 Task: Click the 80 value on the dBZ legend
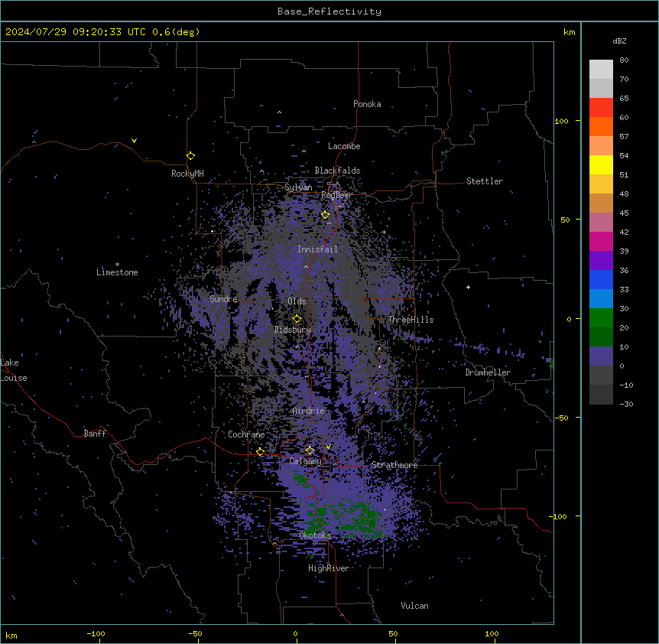[624, 60]
